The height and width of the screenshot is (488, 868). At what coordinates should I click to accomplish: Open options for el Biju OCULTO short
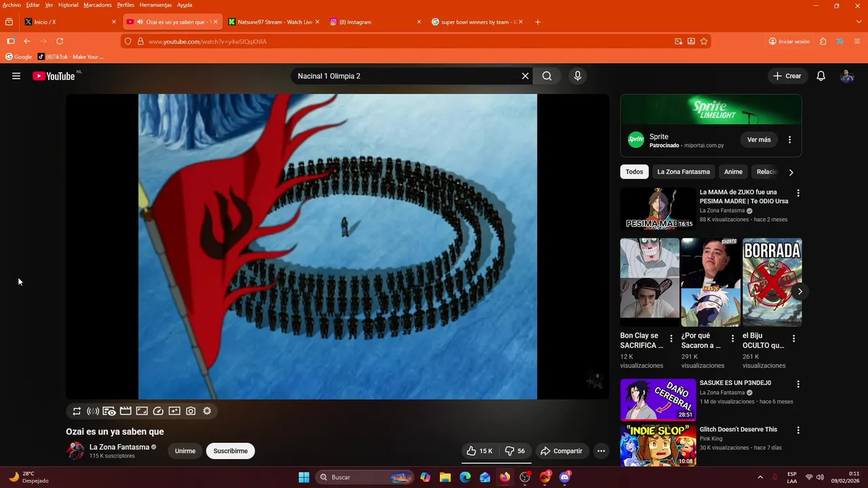(x=793, y=338)
